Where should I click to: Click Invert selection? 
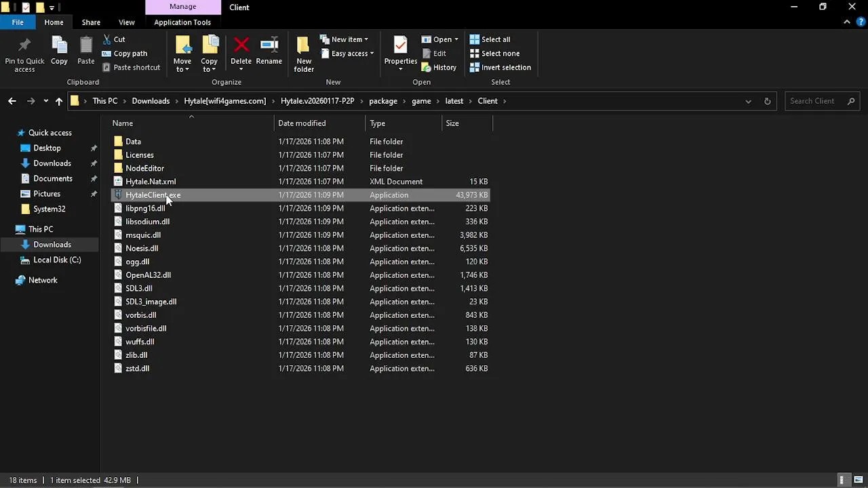(x=500, y=67)
